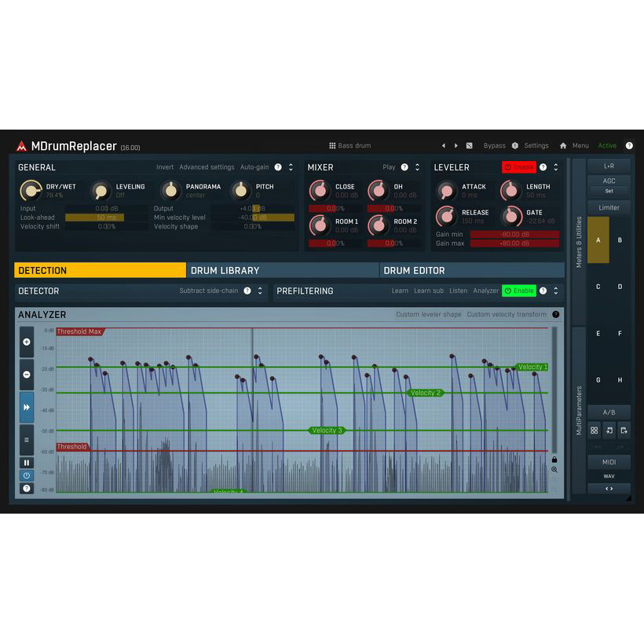644x644 pixels.
Task: Expand Leveler section arrows
Action: (556, 167)
